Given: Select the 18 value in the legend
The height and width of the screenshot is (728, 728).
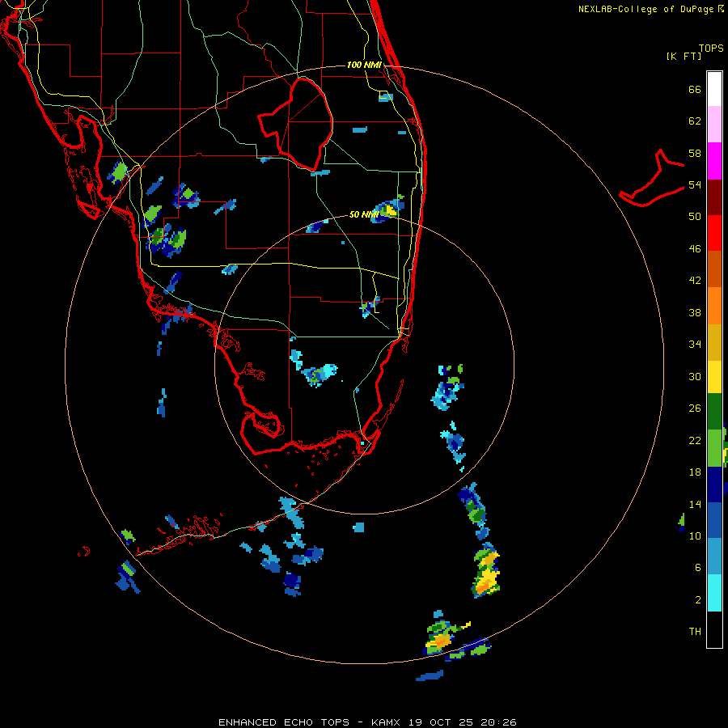Looking at the screenshot, I should pos(695,472).
